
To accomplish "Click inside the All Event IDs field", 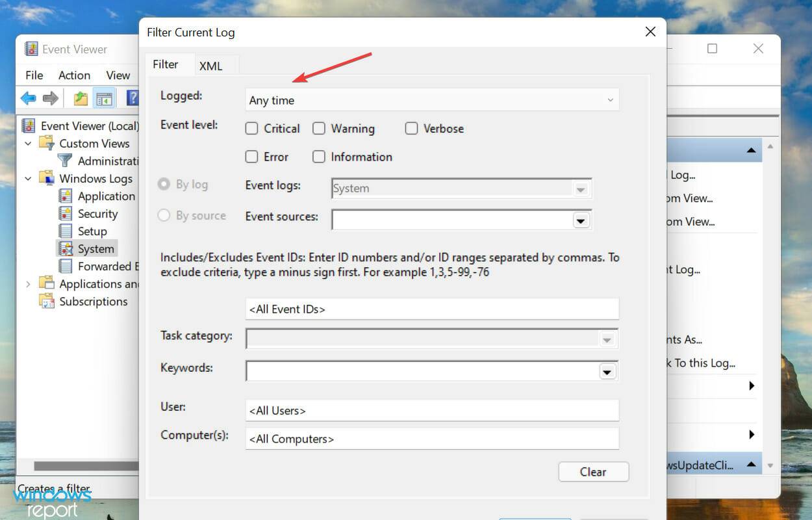I will [432, 309].
